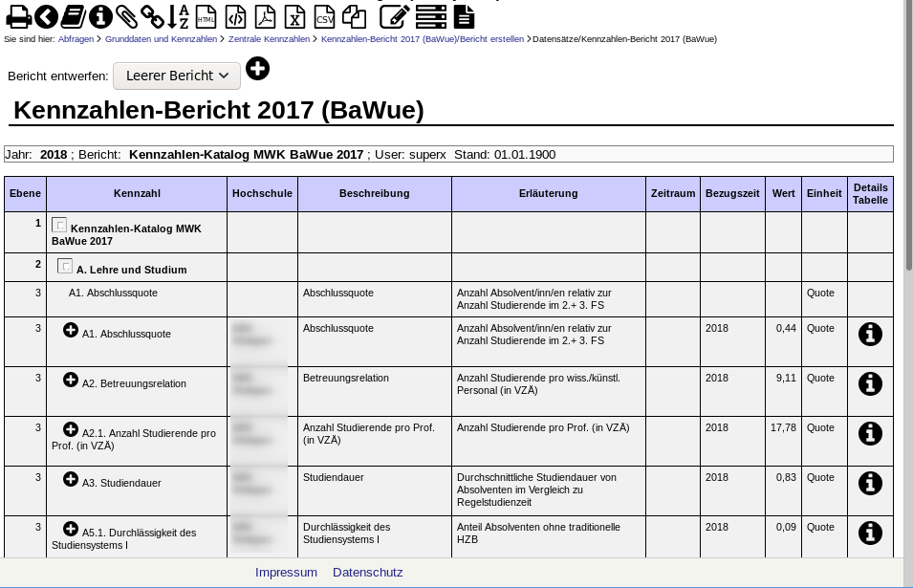Open the Leerer Bericht dropdown
The height and width of the screenshot is (588, 913).
coord(177,76)
